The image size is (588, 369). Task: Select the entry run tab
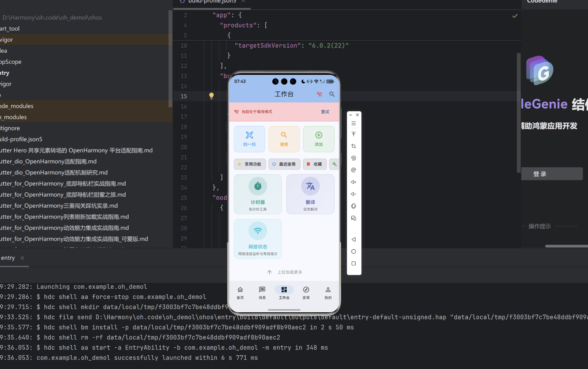point(8,258)
